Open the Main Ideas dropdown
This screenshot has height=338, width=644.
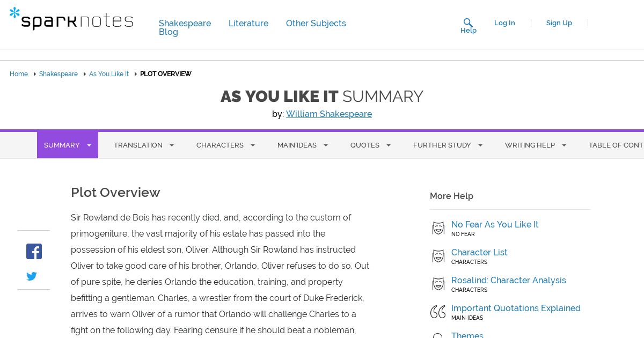(x=303, y=145)
